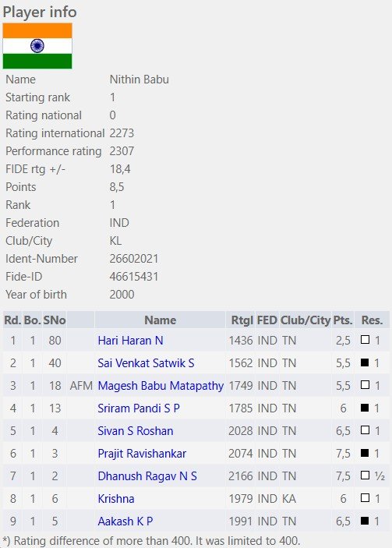Open Dhanush Ragav N S link
392x548 pixels.
pos(147,476)
